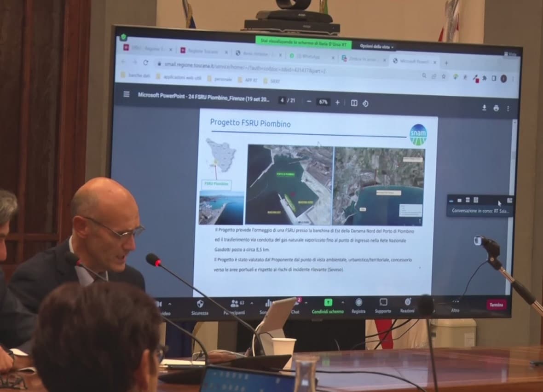Click the red Termina button
The width and height of the screenshot is (543, 392).
click(496, 305)
